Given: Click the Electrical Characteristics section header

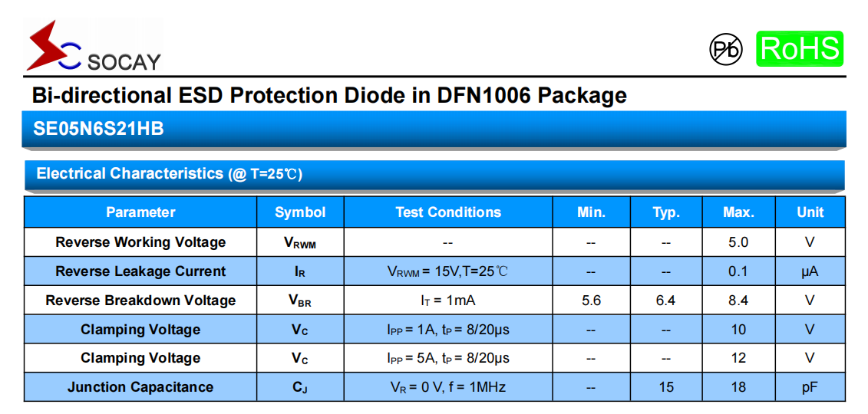Looking at the screenshot, I should [x=170, y=174].
